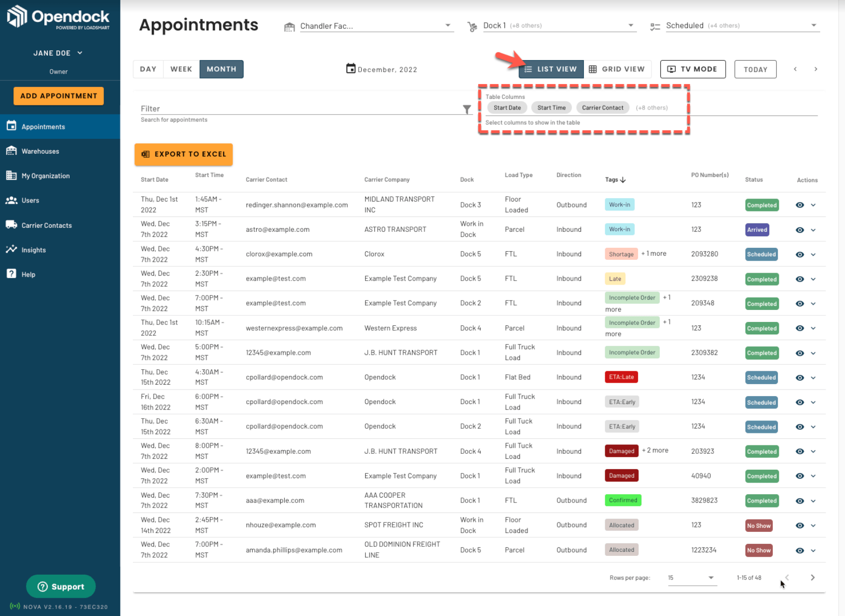Sort by the Tags column arrow
The height and width of the screenshot is (616, 845).
pyautogui.click(x=623, y=180)
